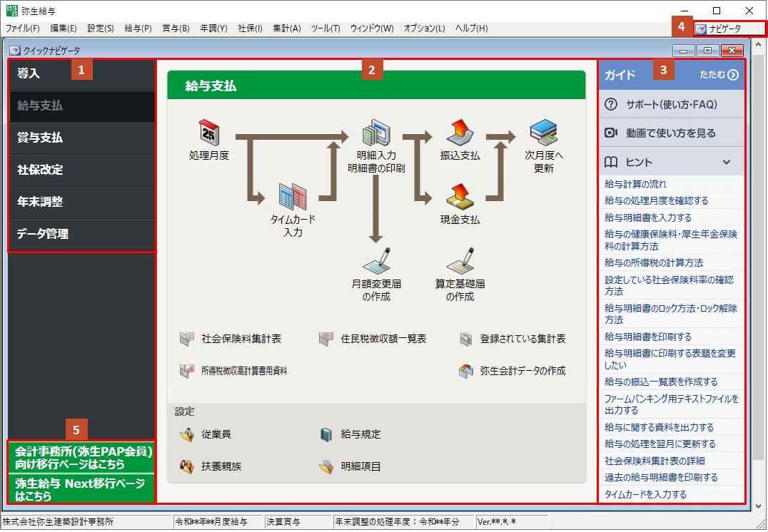
Task: Open the ファイル(F) menu
Action: pyautogui.click(x=23, y=29)
